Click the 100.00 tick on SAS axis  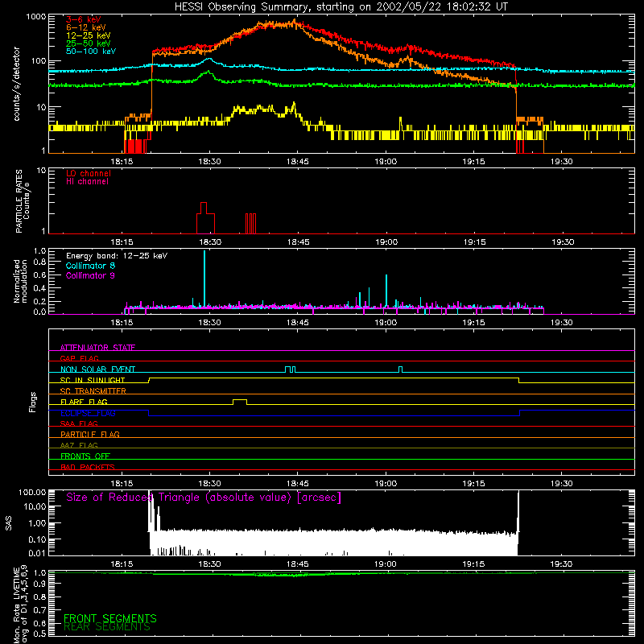coord(32,492)
